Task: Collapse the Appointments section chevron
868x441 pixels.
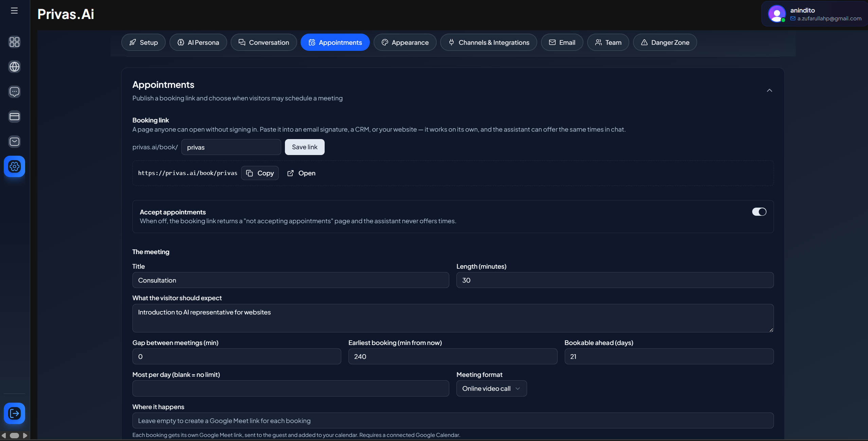Action: 770,90
